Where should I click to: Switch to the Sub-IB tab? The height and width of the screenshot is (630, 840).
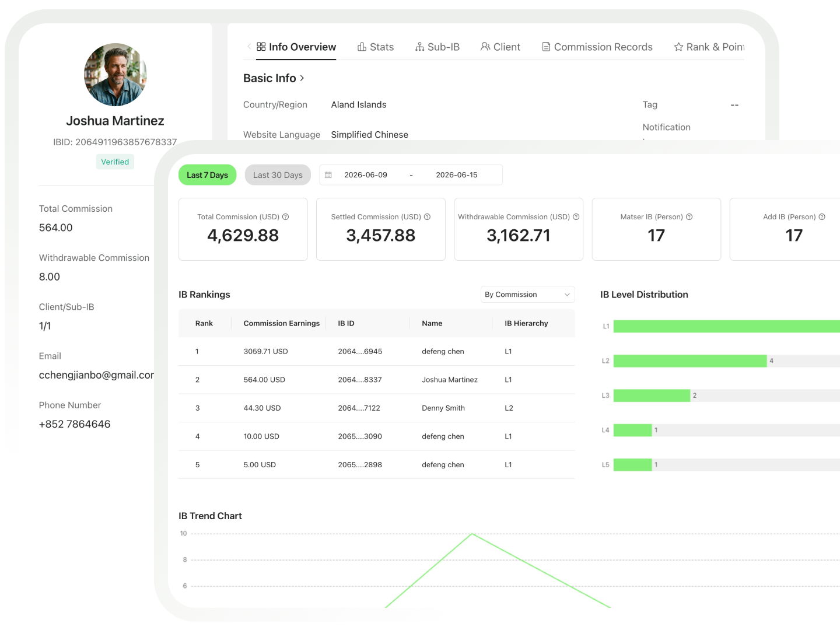click(437, 47)
